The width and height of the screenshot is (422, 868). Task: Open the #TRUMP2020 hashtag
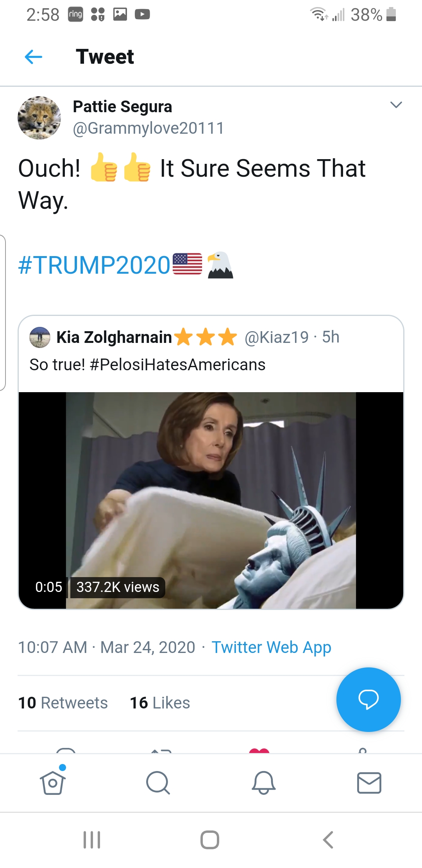pos(95,265)
